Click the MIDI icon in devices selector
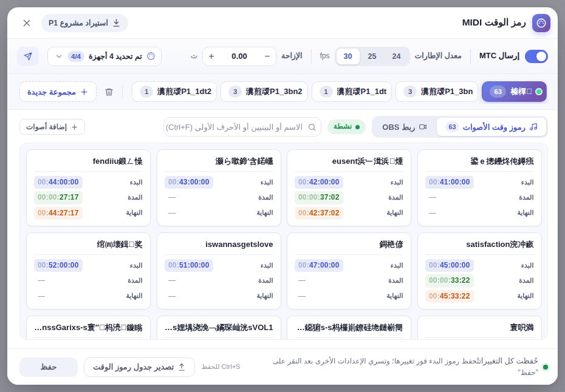The width and height of the screenshot is (565, 392). point(151,56)
